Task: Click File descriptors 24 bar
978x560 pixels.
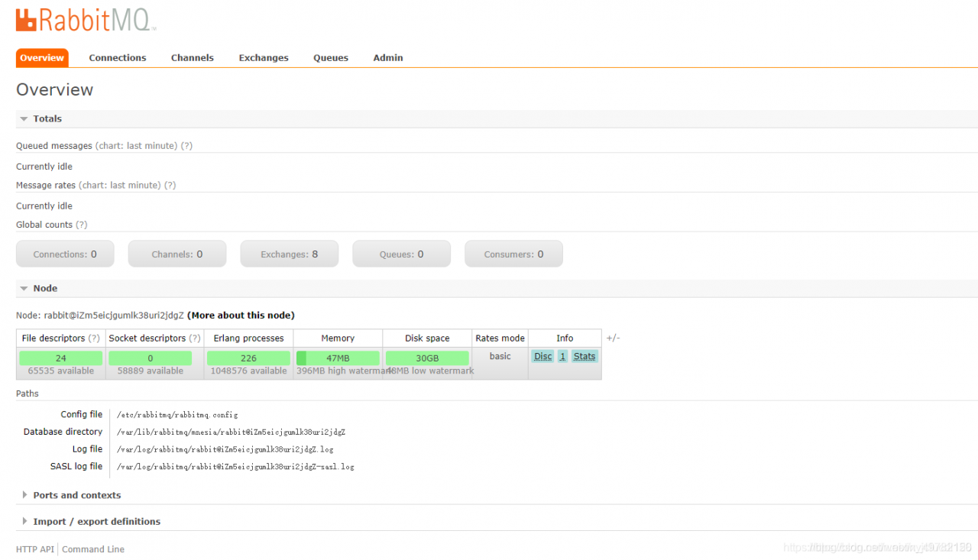Action: [60, 358]
